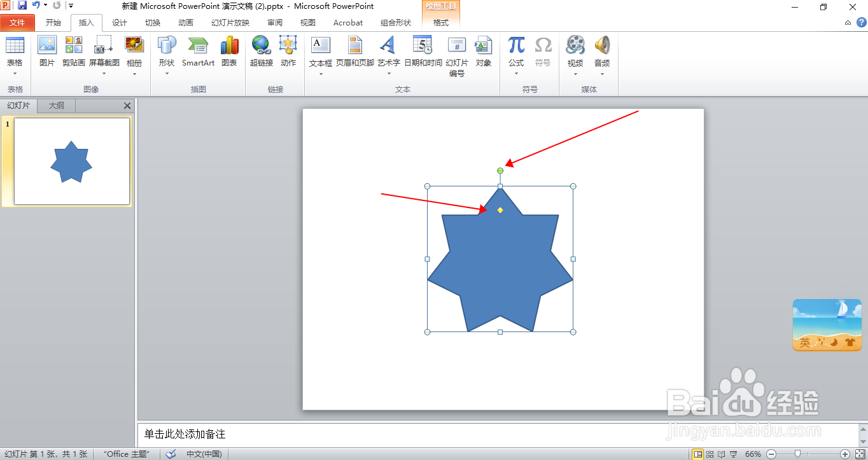
Task: Select normal view button in status bar
Action: (x=699, y=454)
